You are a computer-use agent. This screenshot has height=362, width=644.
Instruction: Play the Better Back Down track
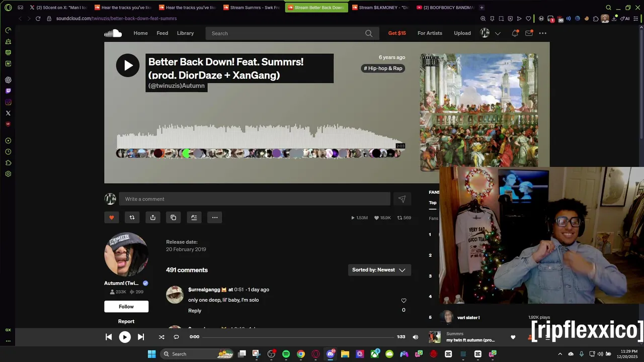128,65
